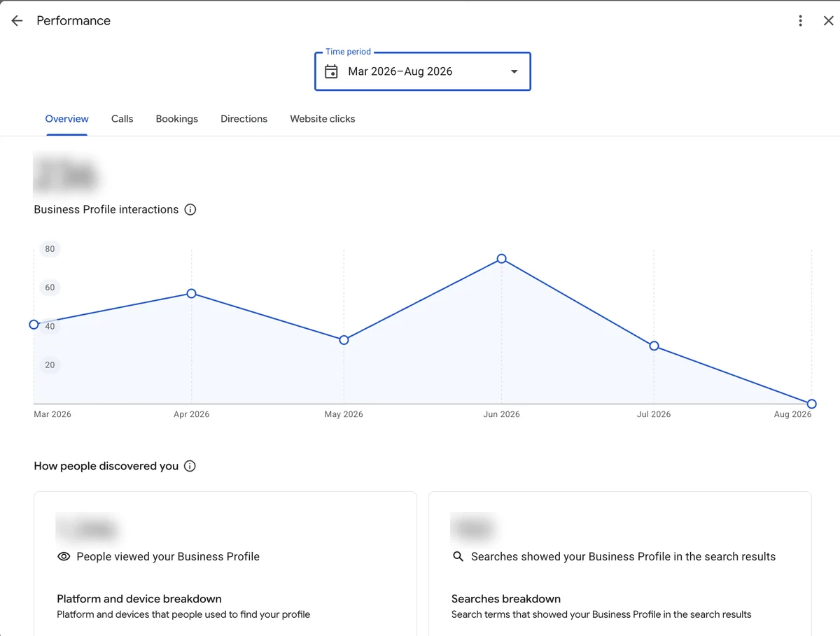Click the dropdown arrow beside Mar 2026–Aug 2026

514,71
